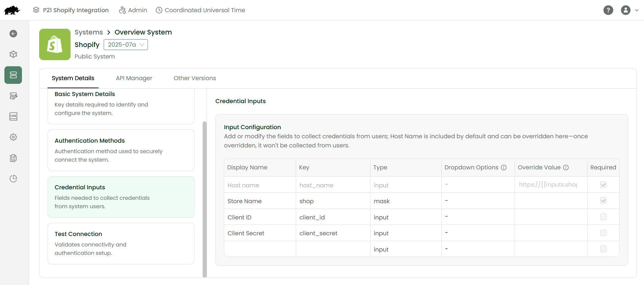
Task: Open the settings gear icon in sidebar
Action: [13, 137]
